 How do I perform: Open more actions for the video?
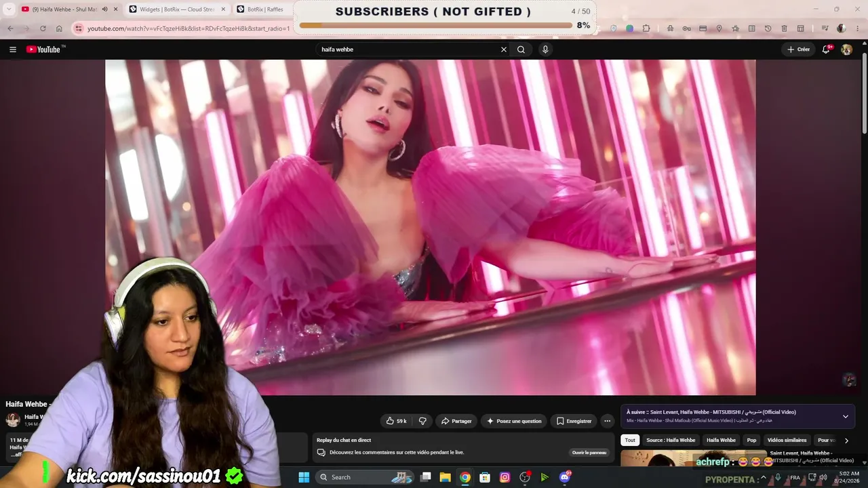pos(607,421)
